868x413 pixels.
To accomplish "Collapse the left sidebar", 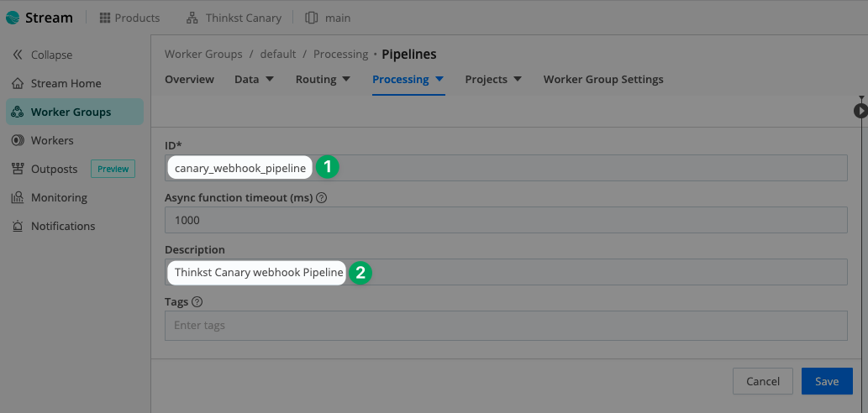I will click(42, 55).
